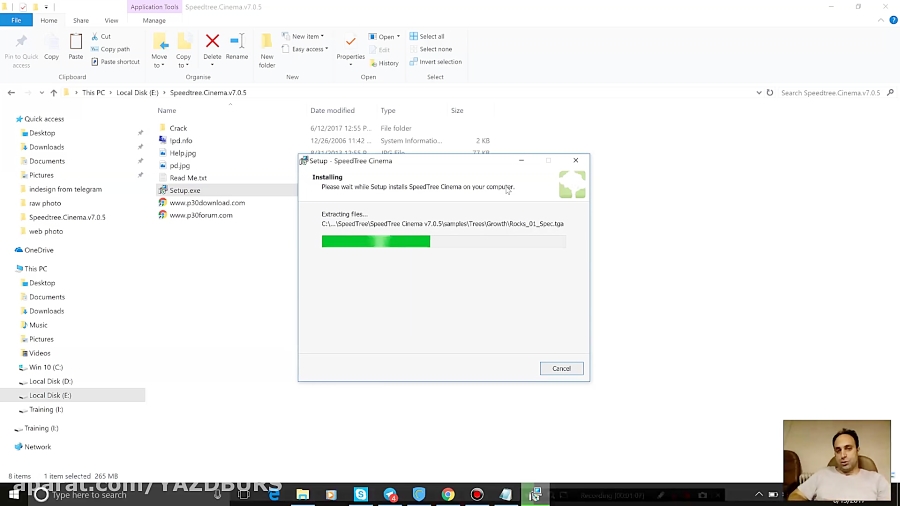Click Invert selection in ribbon
The image size is (900, 506).
[x=436, y=62]
